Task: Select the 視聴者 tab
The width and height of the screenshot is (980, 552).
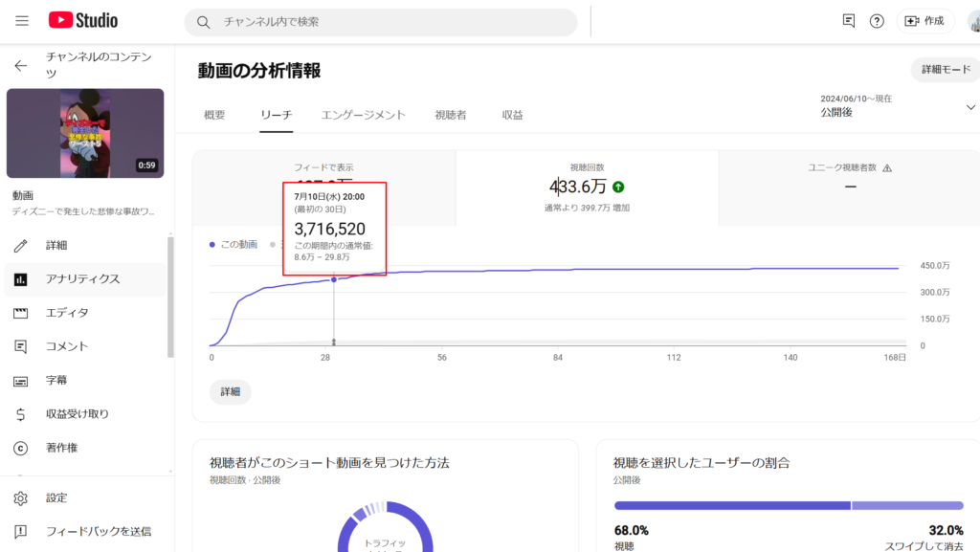Action: (450, 115)
